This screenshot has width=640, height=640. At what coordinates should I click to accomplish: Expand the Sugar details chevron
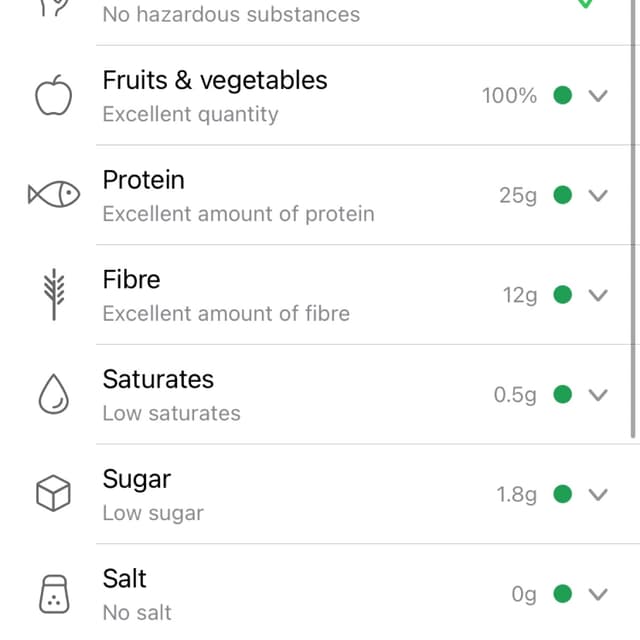pos(598,494)
